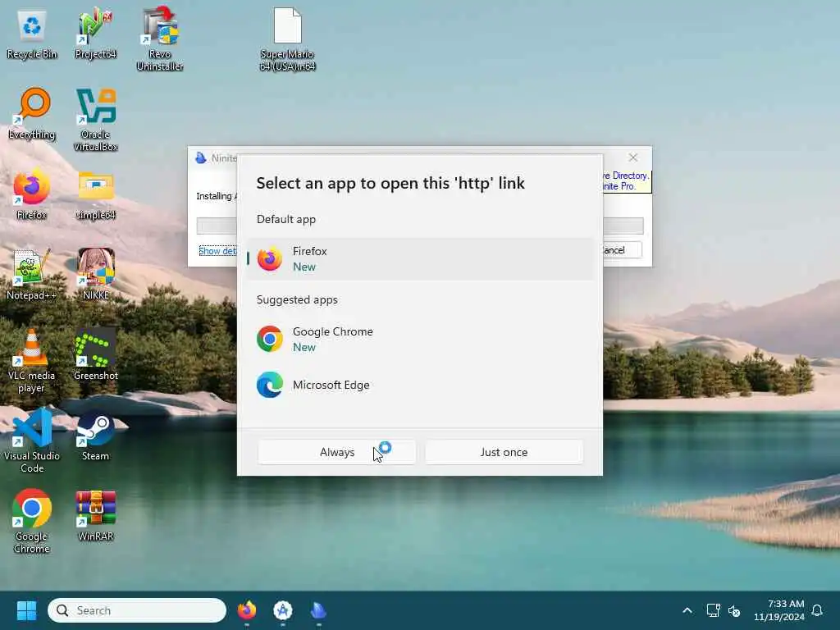
Task: Click Show details link in Ninite window
Action: coord(217,251)
